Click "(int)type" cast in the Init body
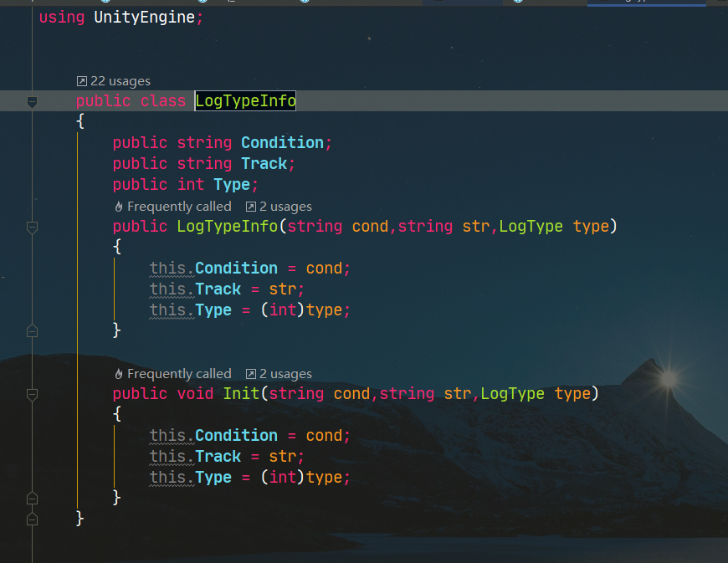This screenshot has width=728, height=563. click(x=301, y=477)
